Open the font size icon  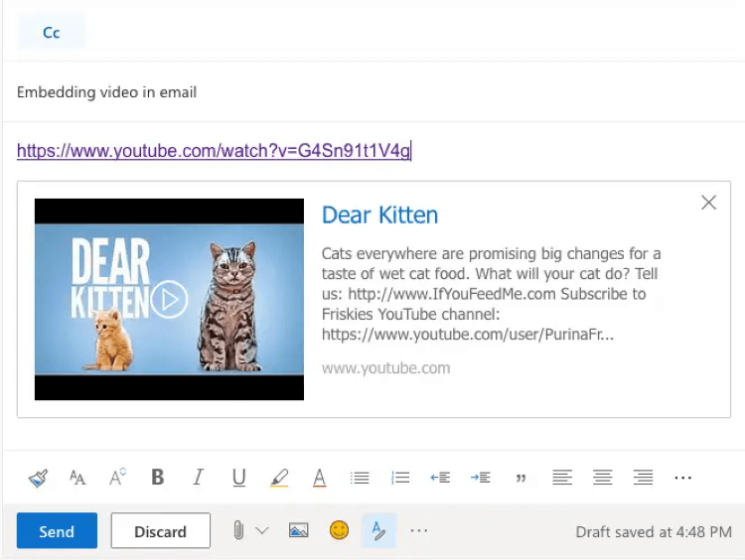pos(77,478)
